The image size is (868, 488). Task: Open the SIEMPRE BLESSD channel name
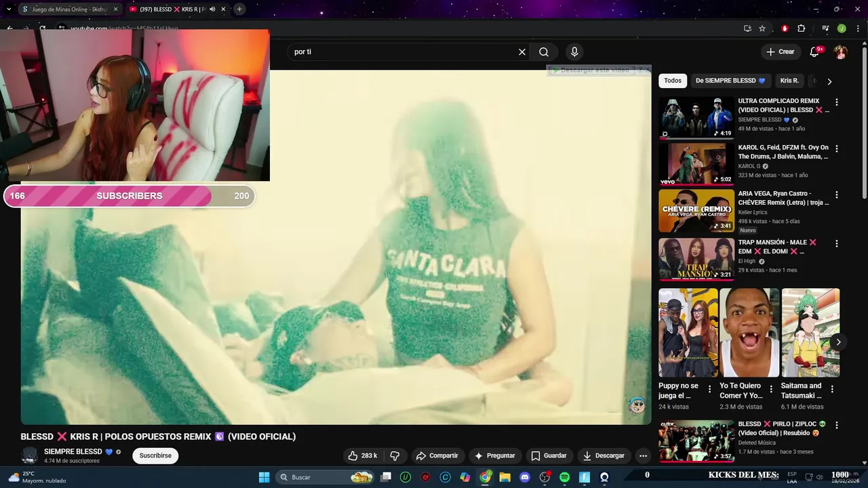(x=73, y=451)
